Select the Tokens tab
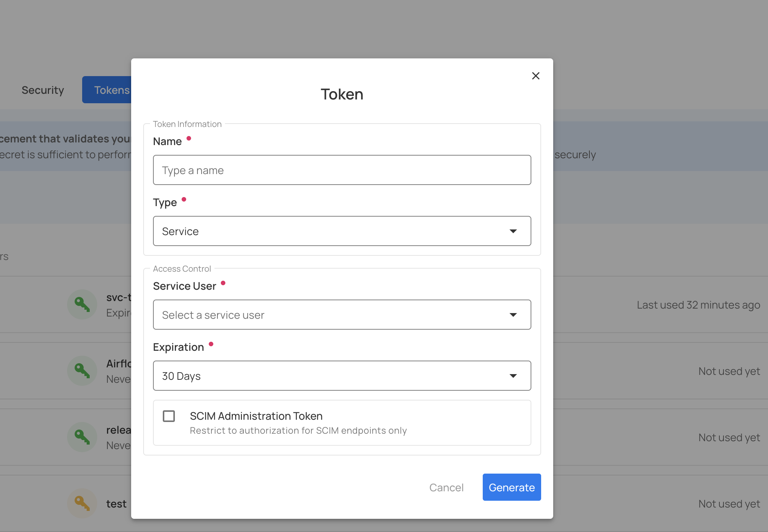Image resolution: width=768 pixels, height=532 pixels. [x=112, y=90]
